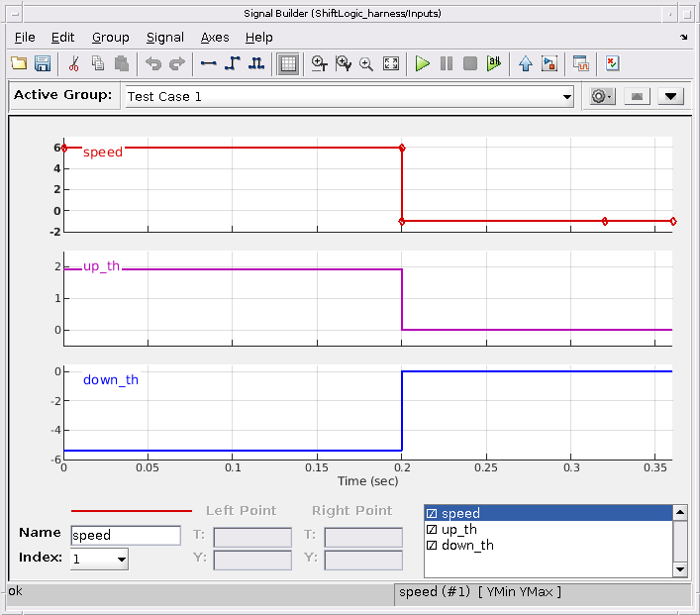This screenshot has height=615, width=700.
Task: Click the move group up button
Action: 637,96
